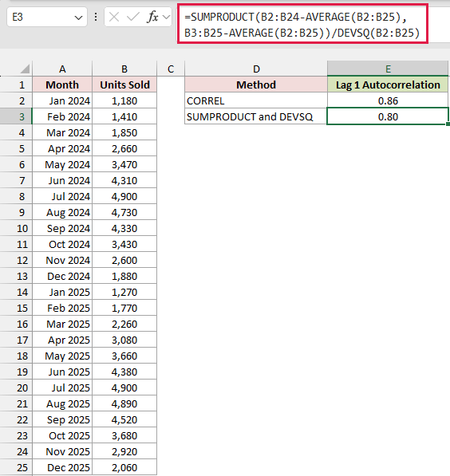
Task: Click the Lag 1 Autocorrelation header cell
Action: pyautogui.click(x=388, y=85)
